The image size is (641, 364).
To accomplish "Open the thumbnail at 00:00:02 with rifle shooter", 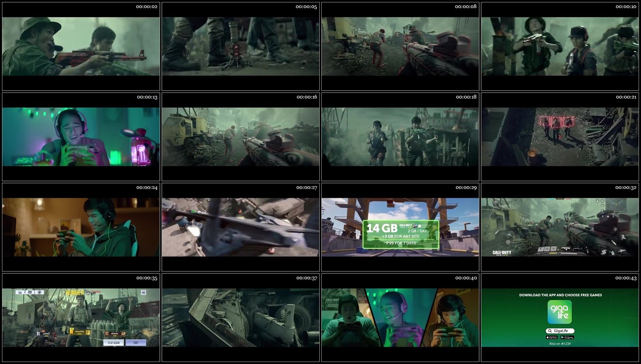I will coord(81,46).
